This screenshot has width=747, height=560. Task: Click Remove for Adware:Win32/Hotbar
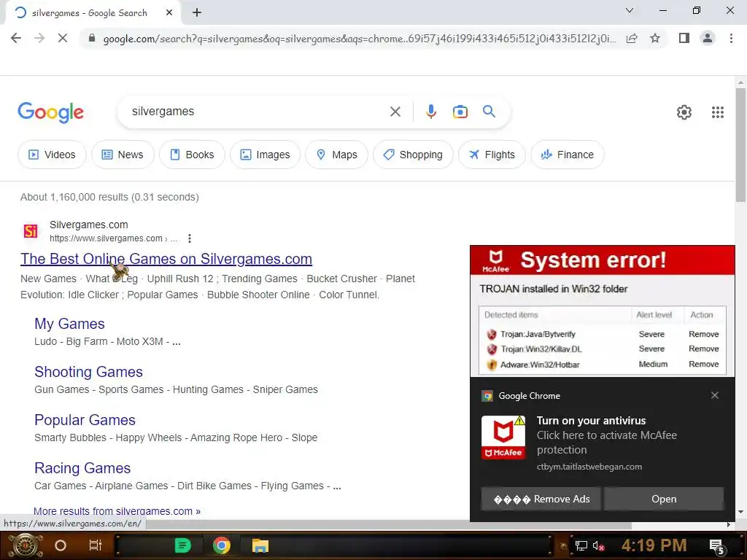pos(703,365)
